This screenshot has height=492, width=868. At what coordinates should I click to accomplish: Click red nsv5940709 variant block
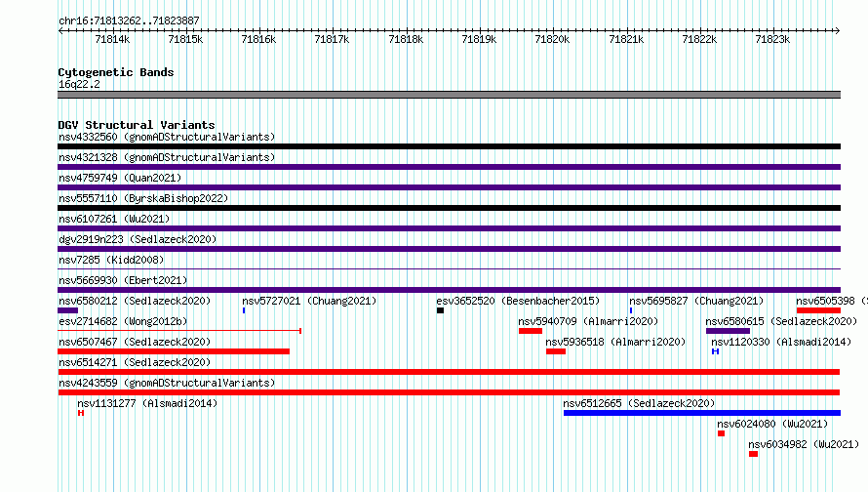point(531,331)
